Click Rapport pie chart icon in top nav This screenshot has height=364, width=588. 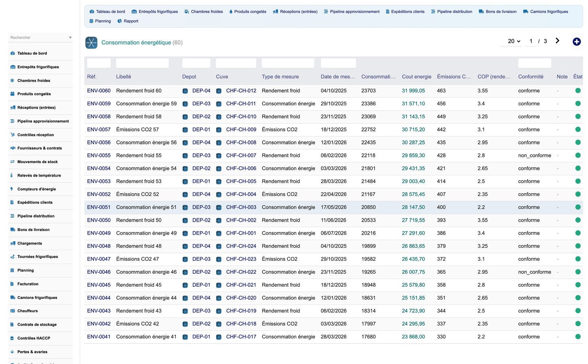(x=120, y=21)
